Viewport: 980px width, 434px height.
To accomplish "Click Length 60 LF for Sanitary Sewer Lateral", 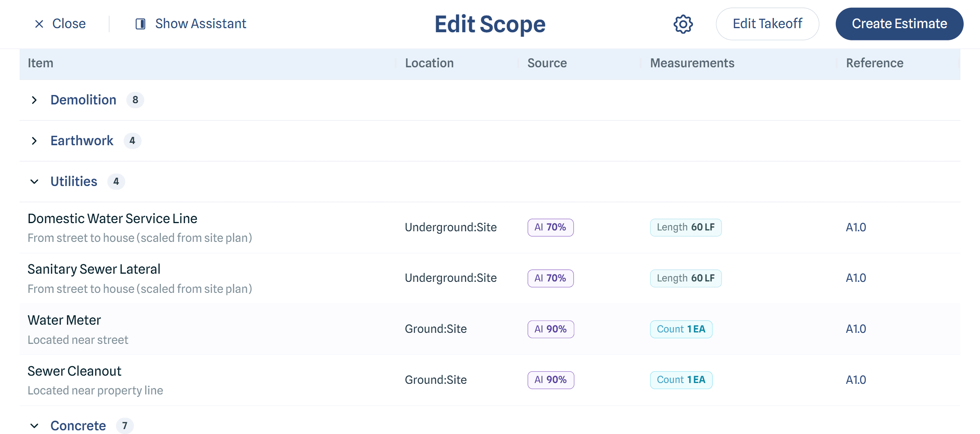I will pyautogui.click(x=686, y=278).
